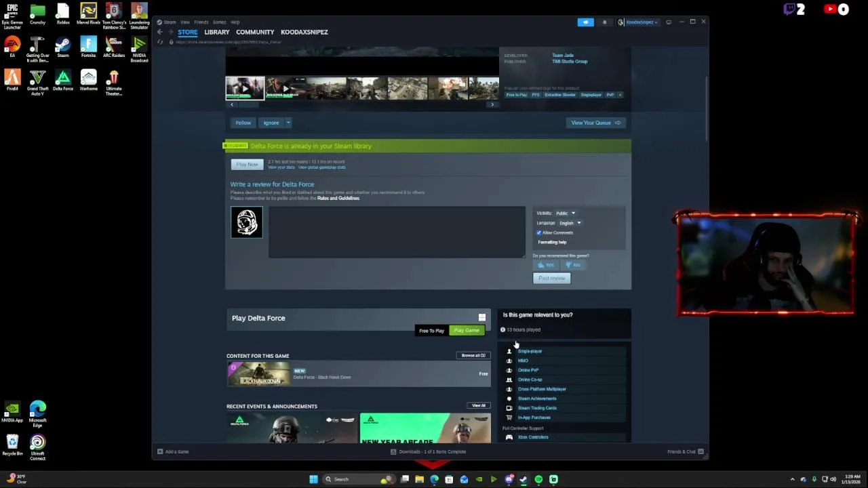
Task: Open the Recycle Bin
Action: (12, 446)
